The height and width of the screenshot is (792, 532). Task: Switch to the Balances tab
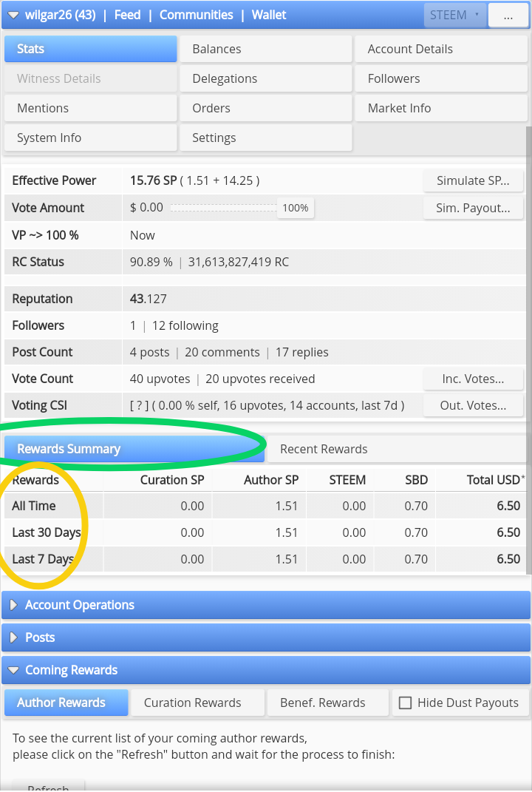[x=266, y=49]
